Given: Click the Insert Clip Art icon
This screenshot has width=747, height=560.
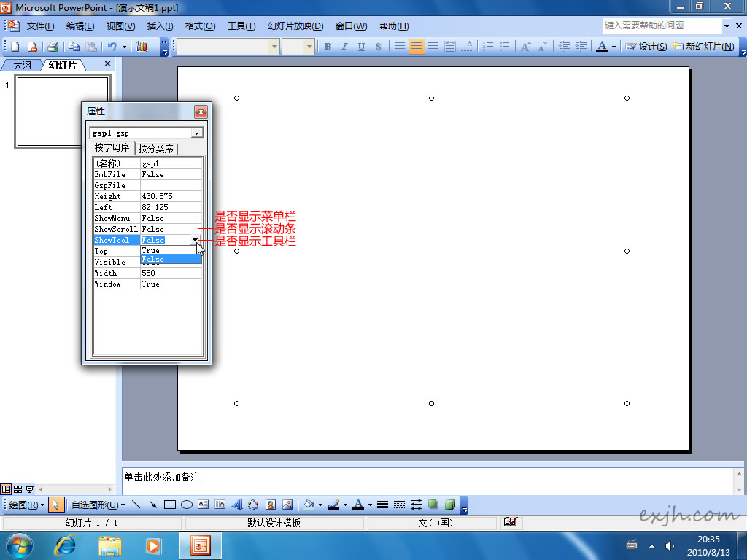Looking at the screenshot, I should (x=271, y=505).
